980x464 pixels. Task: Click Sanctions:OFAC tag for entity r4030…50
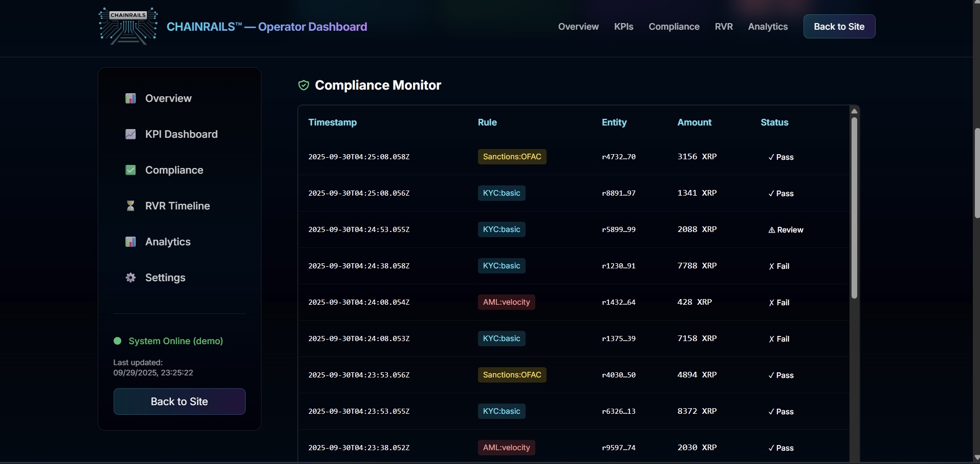[x=512, y=375]
